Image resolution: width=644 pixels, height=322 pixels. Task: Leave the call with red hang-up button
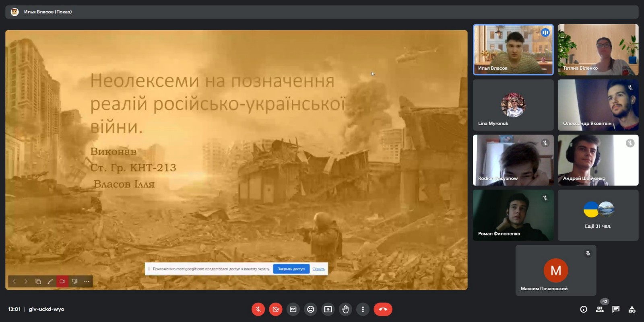(x=383, y=309)
